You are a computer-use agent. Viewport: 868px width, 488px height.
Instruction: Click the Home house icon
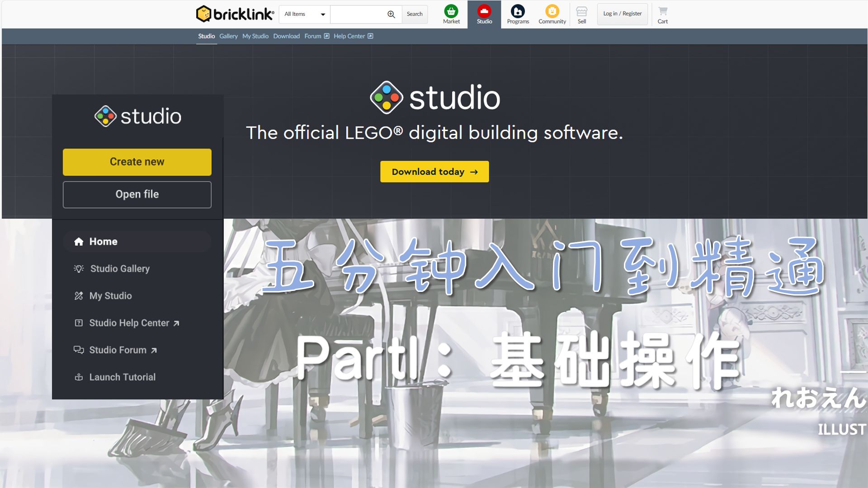coord(79,241)
